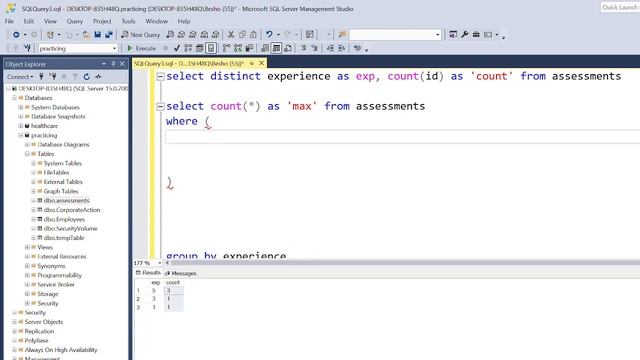Toggle Include Live Query Statistics
The width and height of the screenshot is (640, 360).
point(238,48)
